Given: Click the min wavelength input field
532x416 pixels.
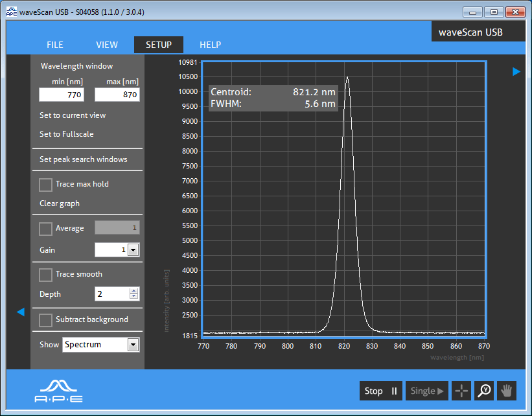Looking at the screenshot, I should tap(62, 95).
